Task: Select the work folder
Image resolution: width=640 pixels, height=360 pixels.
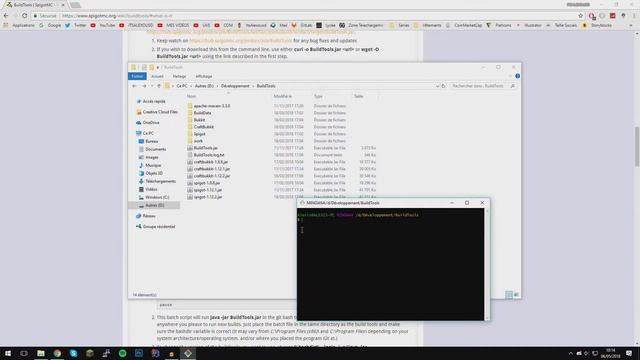Action: [x=198, y=141]
